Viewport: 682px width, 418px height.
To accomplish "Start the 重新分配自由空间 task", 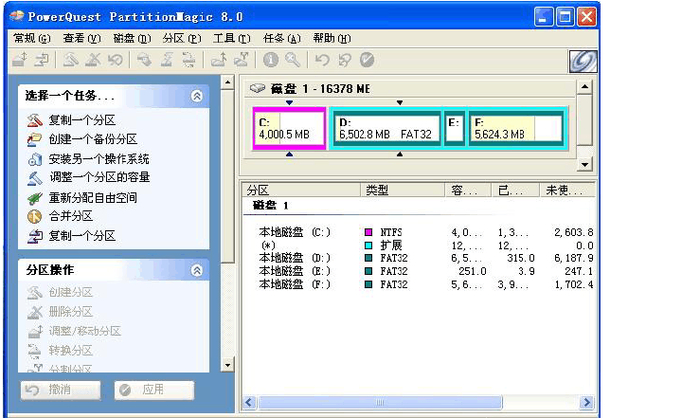I will coord(93,198).
